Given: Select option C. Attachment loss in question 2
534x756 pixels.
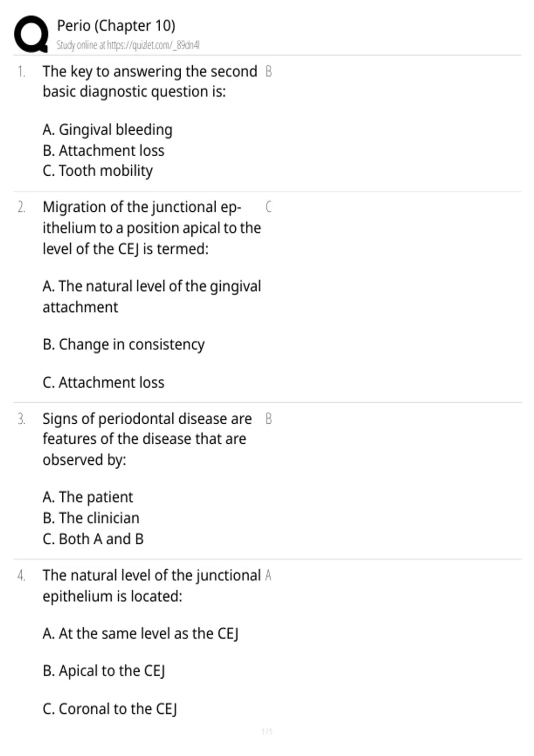Looking at the screenshot, I should (103, 382).
